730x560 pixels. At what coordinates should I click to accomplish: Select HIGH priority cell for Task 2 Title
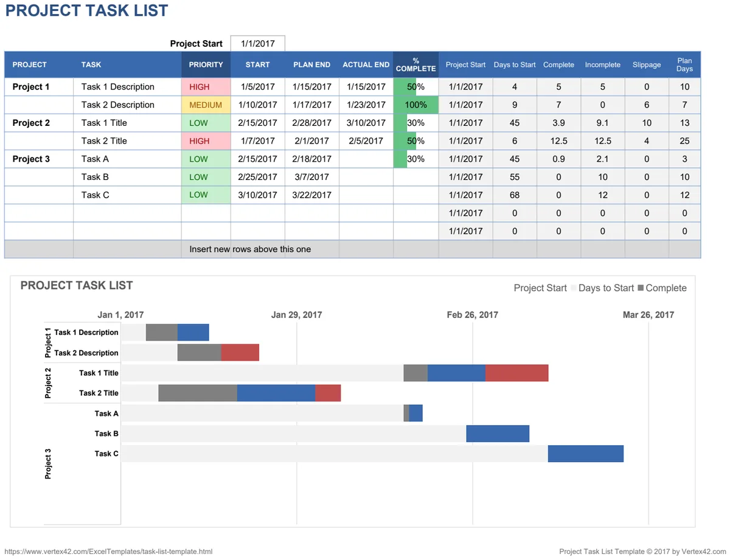(x=206, y=141)
